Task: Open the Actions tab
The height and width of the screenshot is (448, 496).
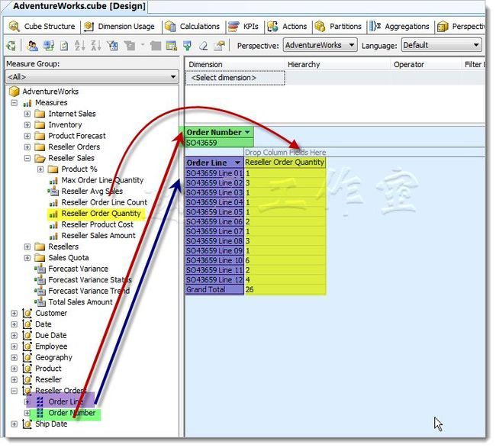Action: coord(288,27)
